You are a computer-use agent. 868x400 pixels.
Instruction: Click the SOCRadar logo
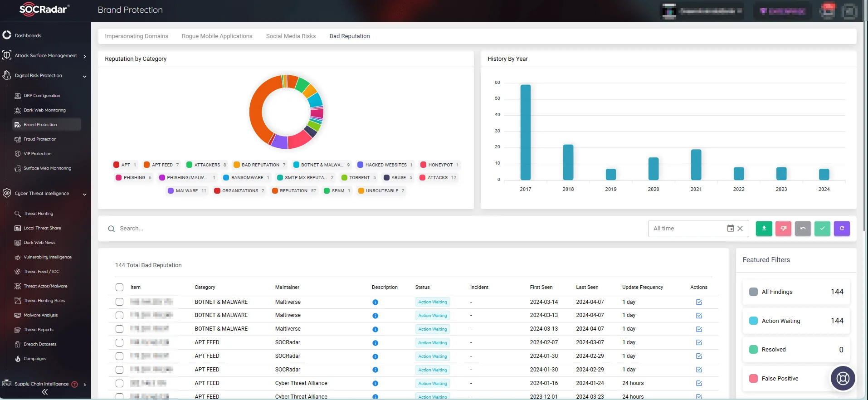[x=44, y=9]
